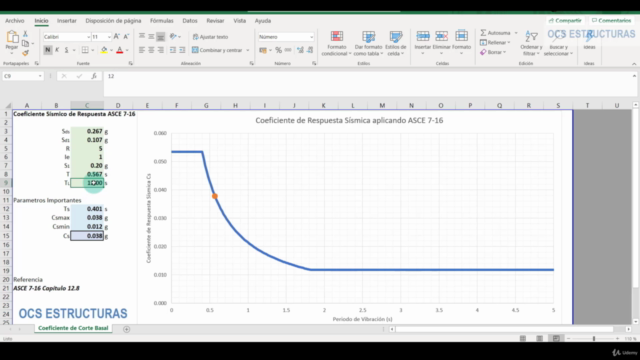Apply percent style format
Image resolution: width=640 pixels, height=360 pixels.
[278, 50]
